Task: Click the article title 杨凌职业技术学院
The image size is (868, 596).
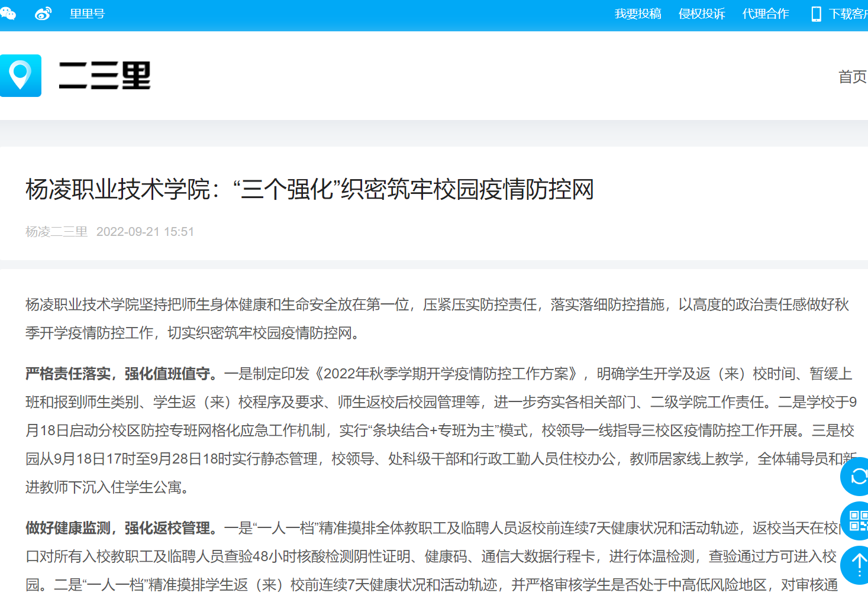Action: [309, 190]
